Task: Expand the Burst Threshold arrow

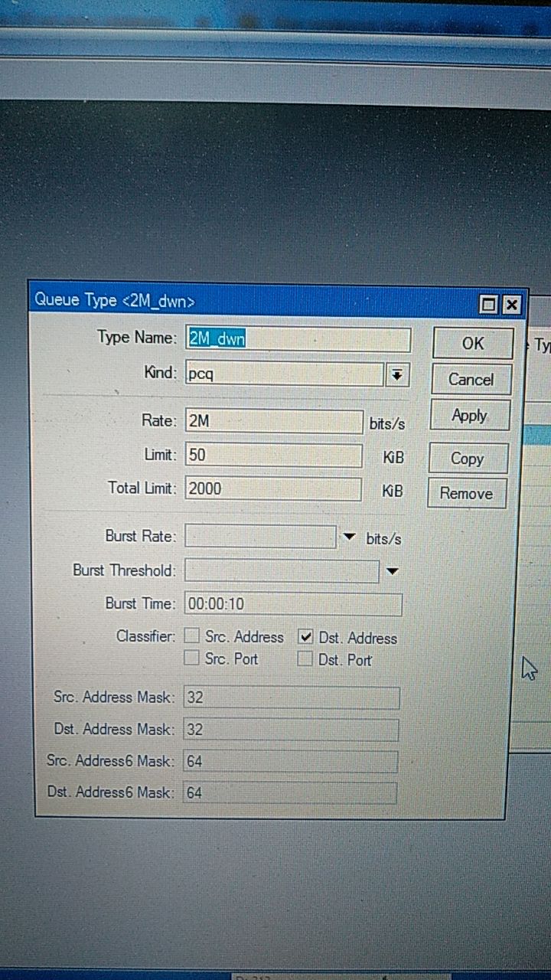Action: [x=393, y=571]
